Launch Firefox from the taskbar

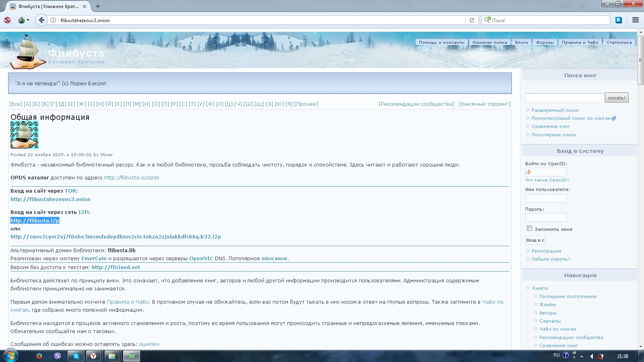pyautogui.click(x=39, y=356)
